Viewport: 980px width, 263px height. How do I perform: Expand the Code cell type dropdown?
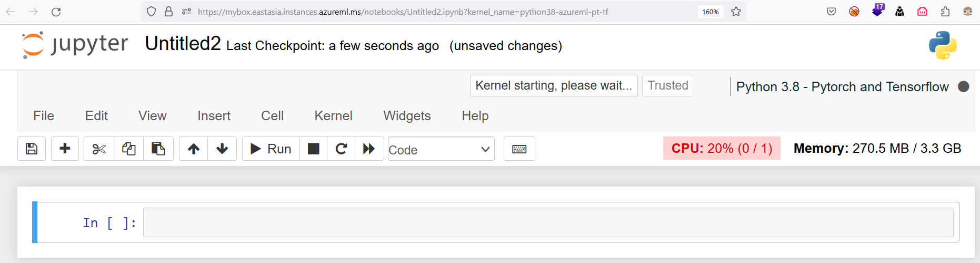click(441, 149)
